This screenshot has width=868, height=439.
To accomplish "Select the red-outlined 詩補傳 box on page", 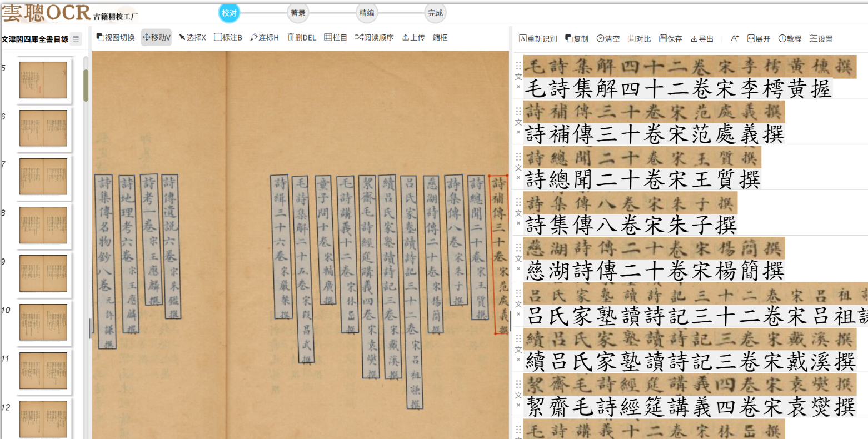I will pyautogui.click(x=499, y=255).
